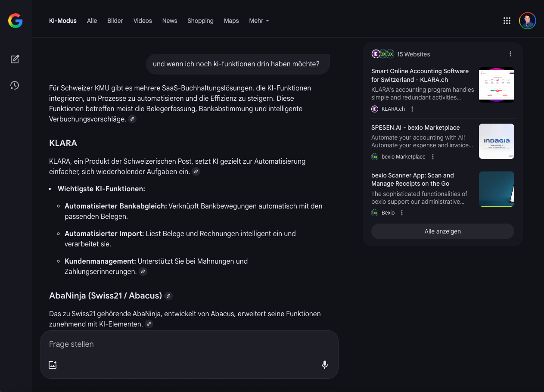
Task: Click stacked site icons beside 15 Websites
Action: click(x=383, y=54)
